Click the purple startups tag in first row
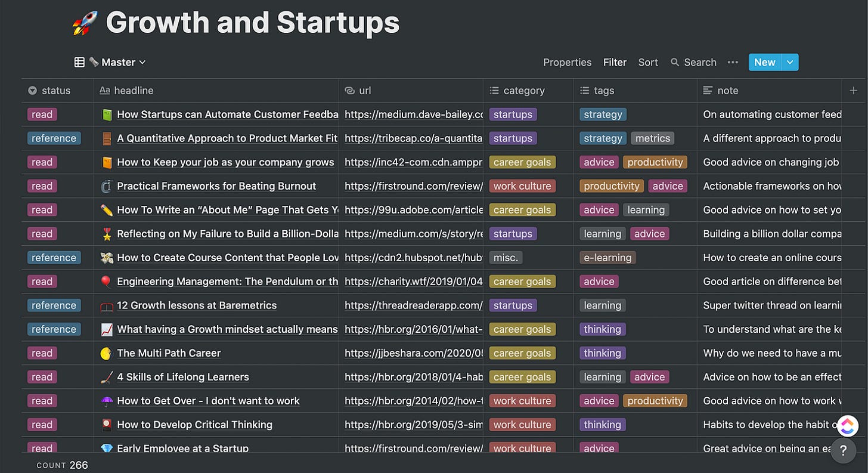The height and width of the screenshot is (473, 868). 513,115
